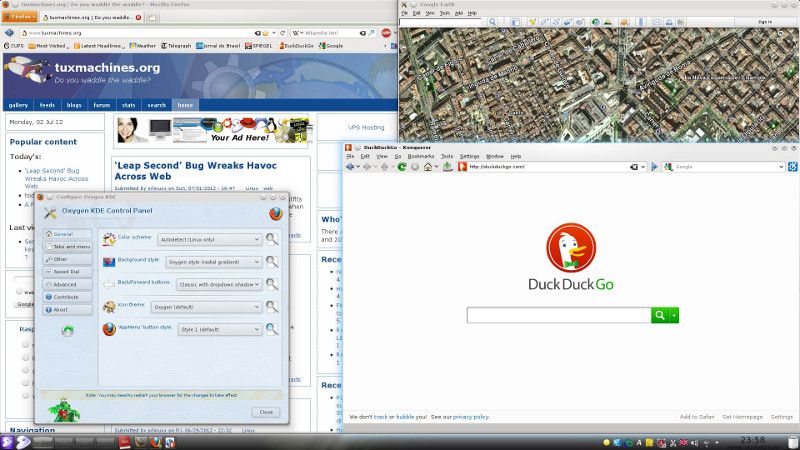Open Google Earth Tools menu
Screen dimensions: 800x450
(445, 13)
